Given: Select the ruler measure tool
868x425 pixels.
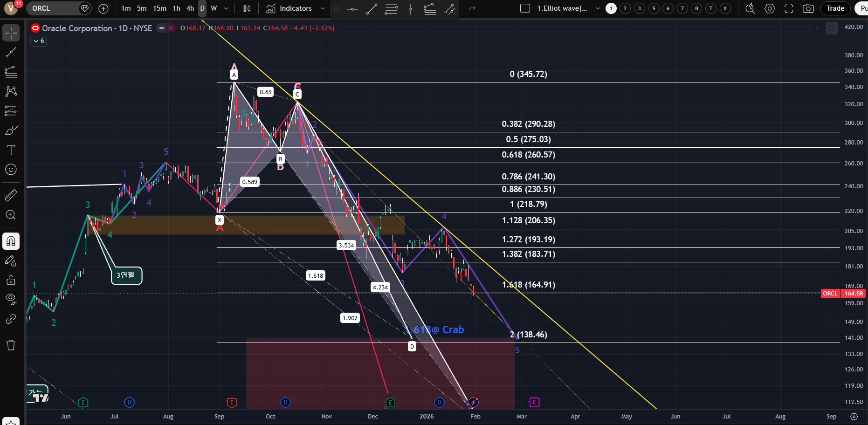Looking at the screenshot, I should [x=11, y=195].
